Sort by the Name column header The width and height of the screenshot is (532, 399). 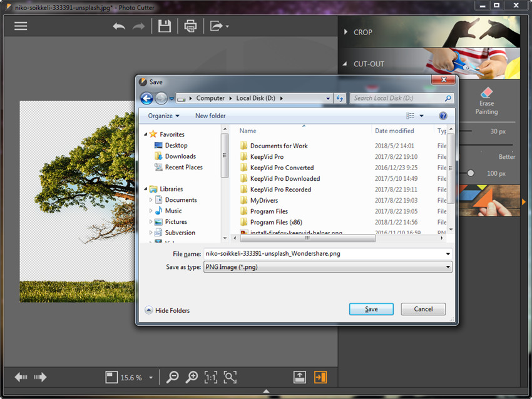pos(248,131)
